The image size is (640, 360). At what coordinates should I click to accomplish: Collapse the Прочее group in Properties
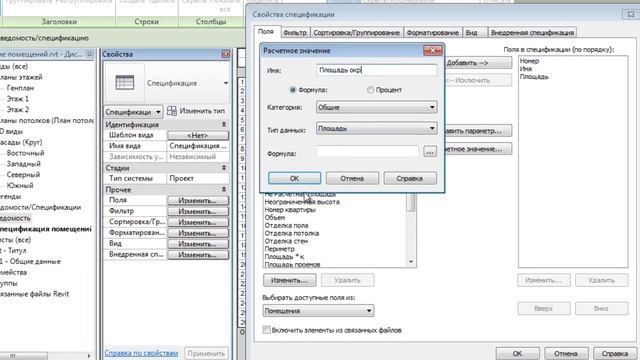[x=224, y=189]
